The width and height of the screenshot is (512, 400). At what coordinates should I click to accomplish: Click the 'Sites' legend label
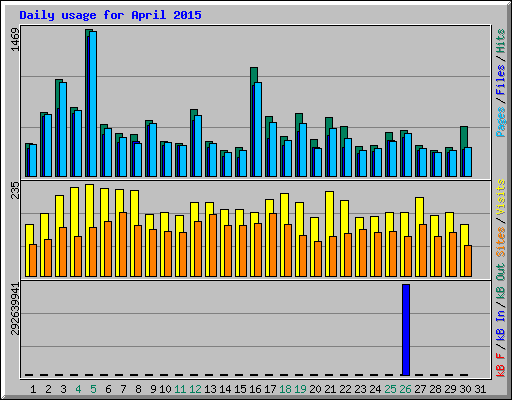[500, 242]
